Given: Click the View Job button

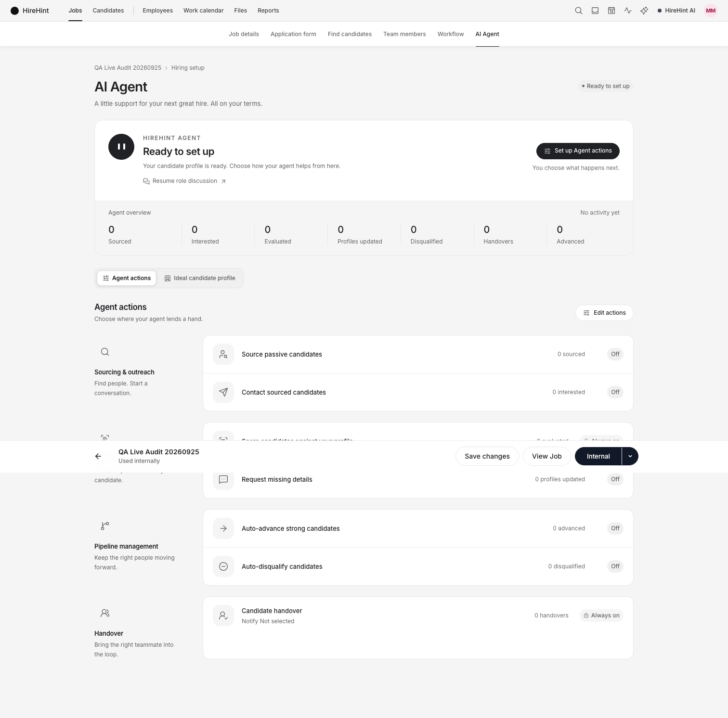Looking at the screenshot, I should (547, 456).
